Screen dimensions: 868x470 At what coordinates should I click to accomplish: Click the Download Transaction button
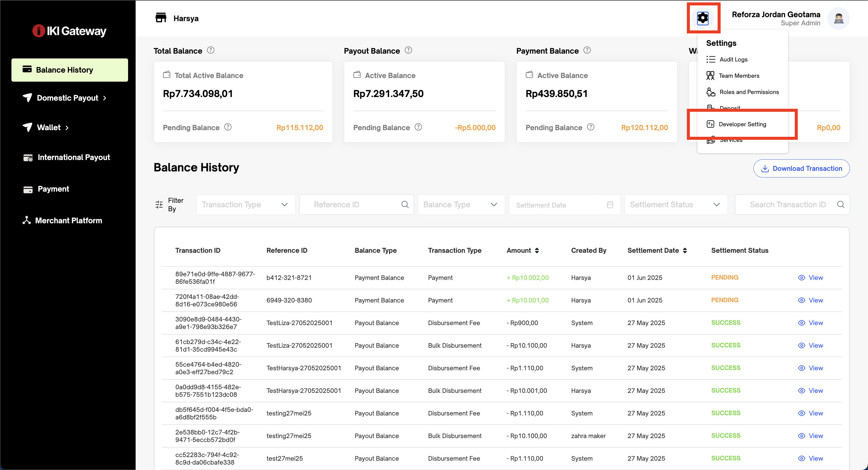pyautogui.click(x=801, y=168)
